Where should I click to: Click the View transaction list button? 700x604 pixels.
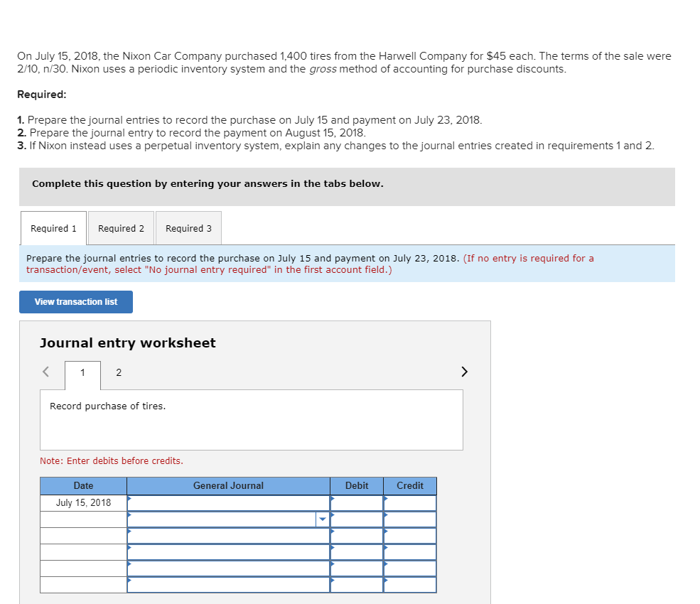75,301
